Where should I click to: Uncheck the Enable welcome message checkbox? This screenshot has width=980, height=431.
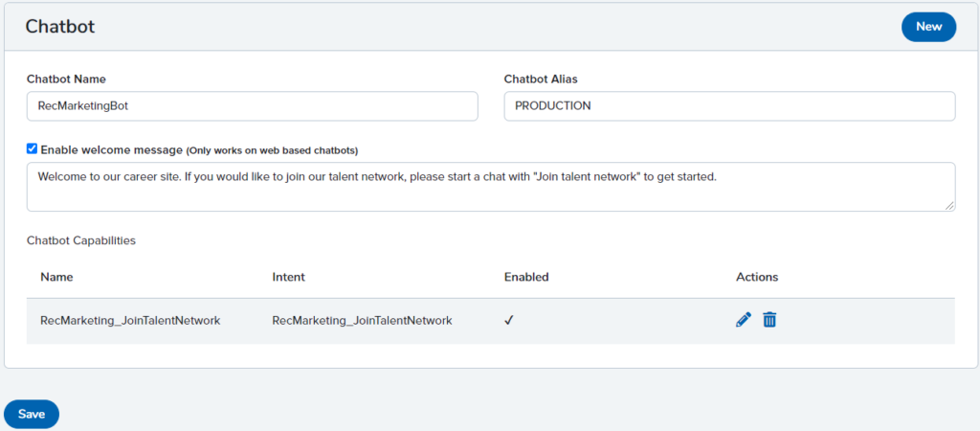pyautogui.click(x=32, y=148)
